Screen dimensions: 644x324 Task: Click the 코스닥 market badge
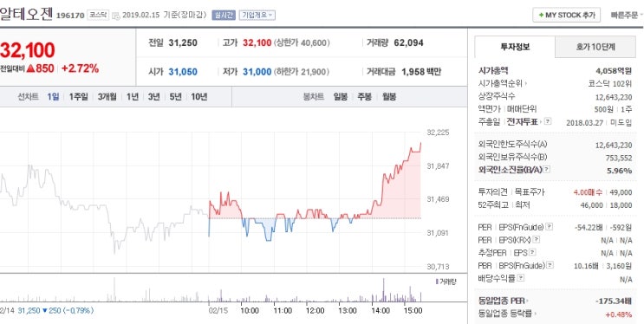pyautogui.click(x=99, y=15)
